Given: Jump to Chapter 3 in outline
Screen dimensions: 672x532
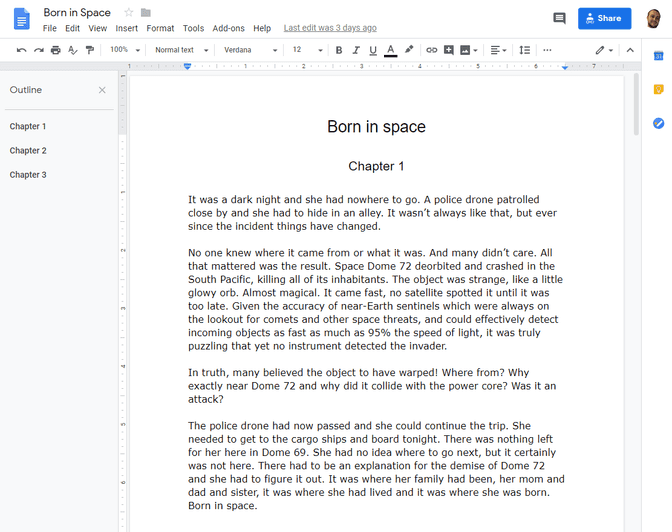Looking at the screenshot, I should 28,175.
